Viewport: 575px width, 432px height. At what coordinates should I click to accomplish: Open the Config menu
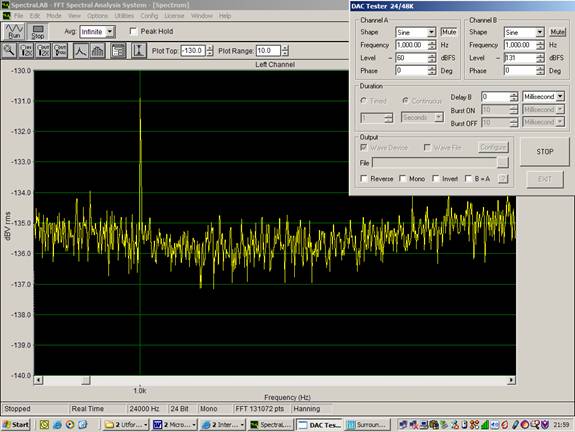click(x=149, y=16)
